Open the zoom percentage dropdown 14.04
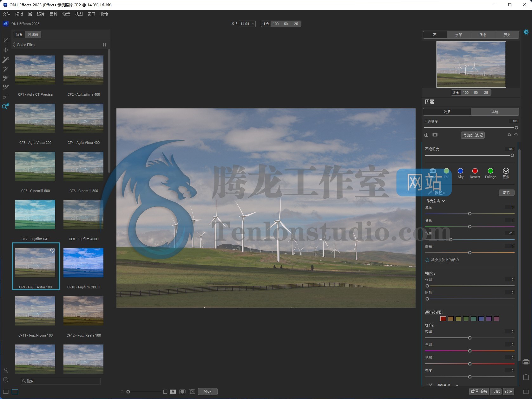This screenshot has height=399, width=532. [247, 24]
